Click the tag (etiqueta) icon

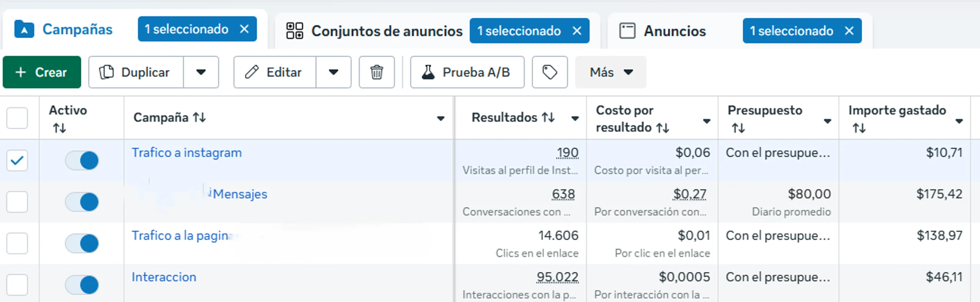tap(550, 72)
